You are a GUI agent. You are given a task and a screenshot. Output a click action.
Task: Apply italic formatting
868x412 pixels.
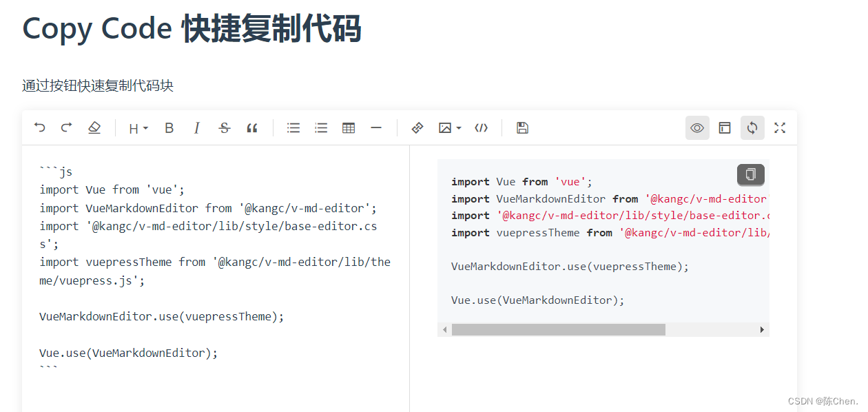click(196, 127)
